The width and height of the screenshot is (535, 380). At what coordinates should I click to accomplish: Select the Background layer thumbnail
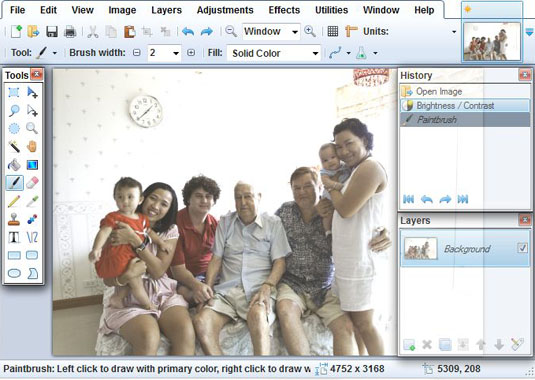coord(421,248)
